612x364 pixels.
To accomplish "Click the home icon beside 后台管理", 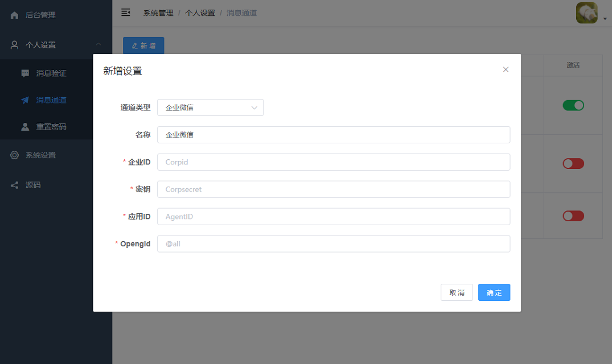I will 15,15.
